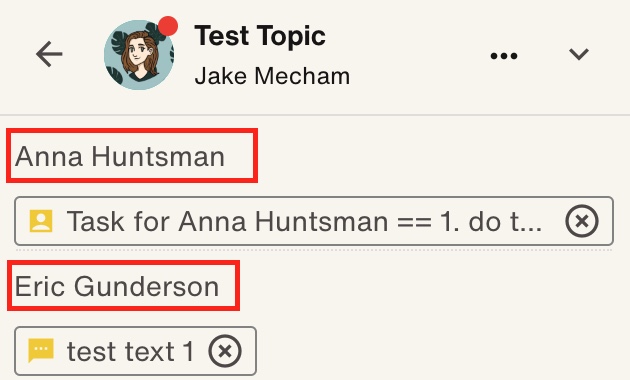The image size is (630, 380).
Task: Click the dotted divider below Anna's task
Action: pos(314,250)
